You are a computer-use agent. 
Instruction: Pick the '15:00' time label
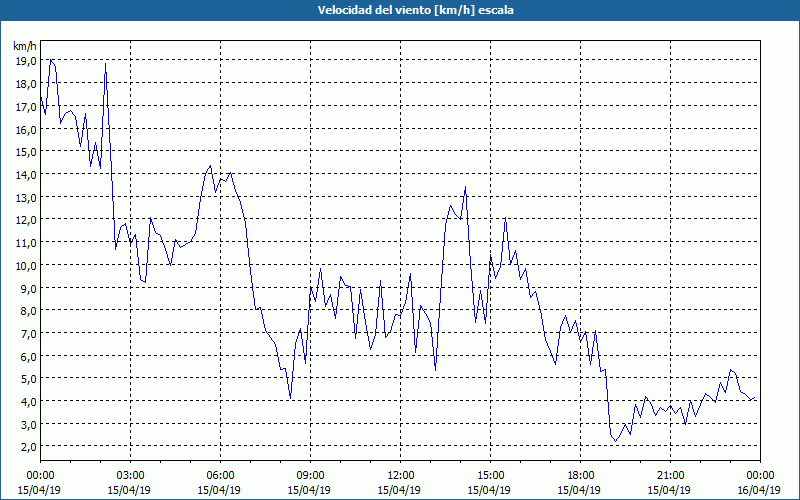coord(490,476)
